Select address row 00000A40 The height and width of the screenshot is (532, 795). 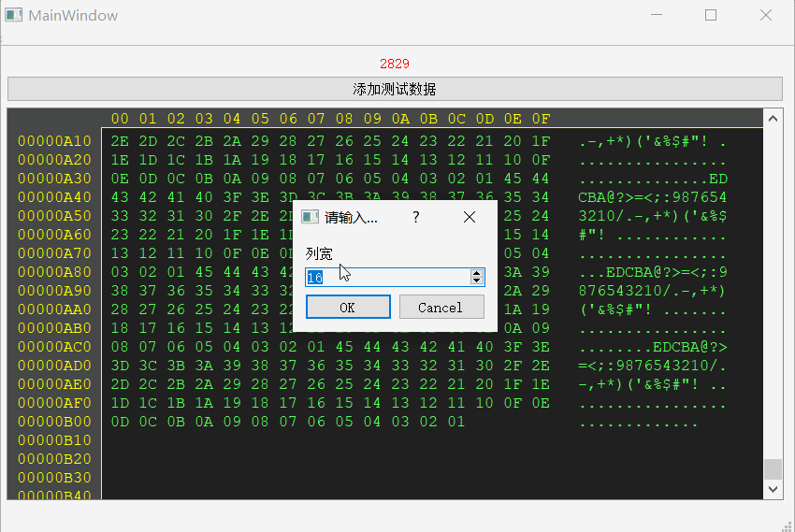click(55, 197)
